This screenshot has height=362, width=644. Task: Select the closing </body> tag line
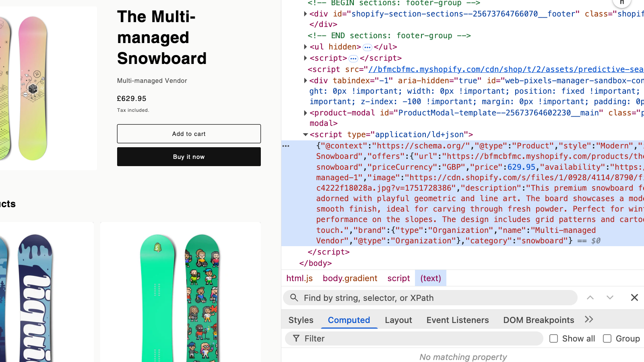[x=316, y=263]
